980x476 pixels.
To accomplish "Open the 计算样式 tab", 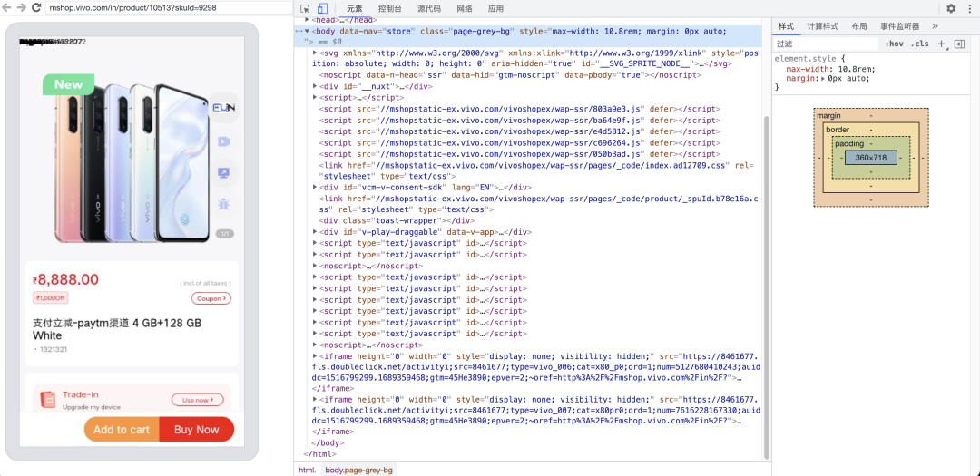I will [x=822, y=26].
